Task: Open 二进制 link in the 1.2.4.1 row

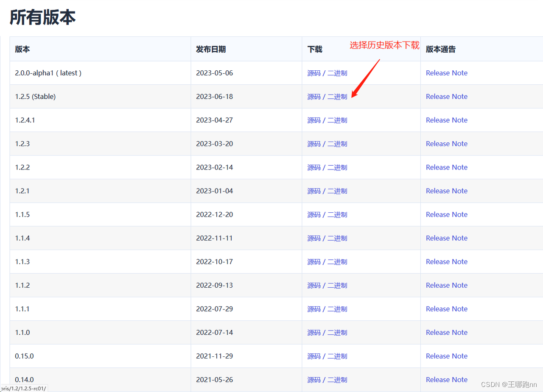Action: click(x=337, y=120)
